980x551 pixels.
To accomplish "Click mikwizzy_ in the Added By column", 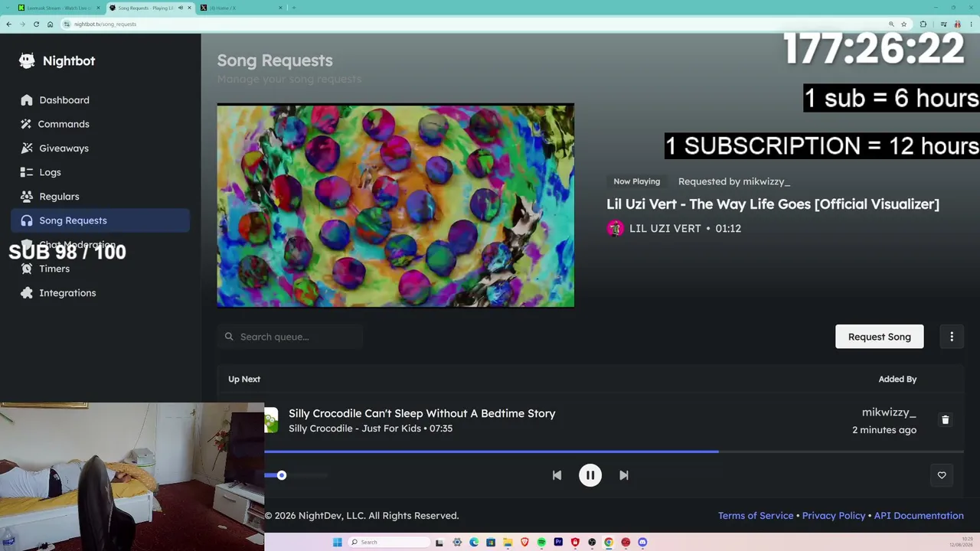I will [889, 413].
